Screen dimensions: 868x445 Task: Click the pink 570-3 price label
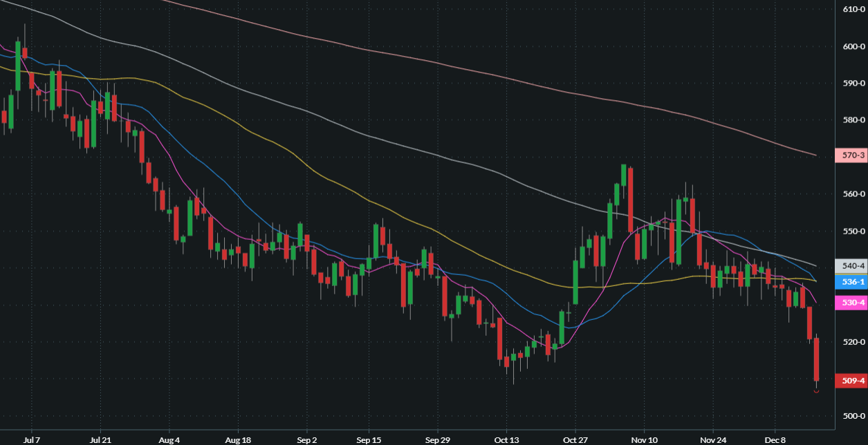coord(853,155)
